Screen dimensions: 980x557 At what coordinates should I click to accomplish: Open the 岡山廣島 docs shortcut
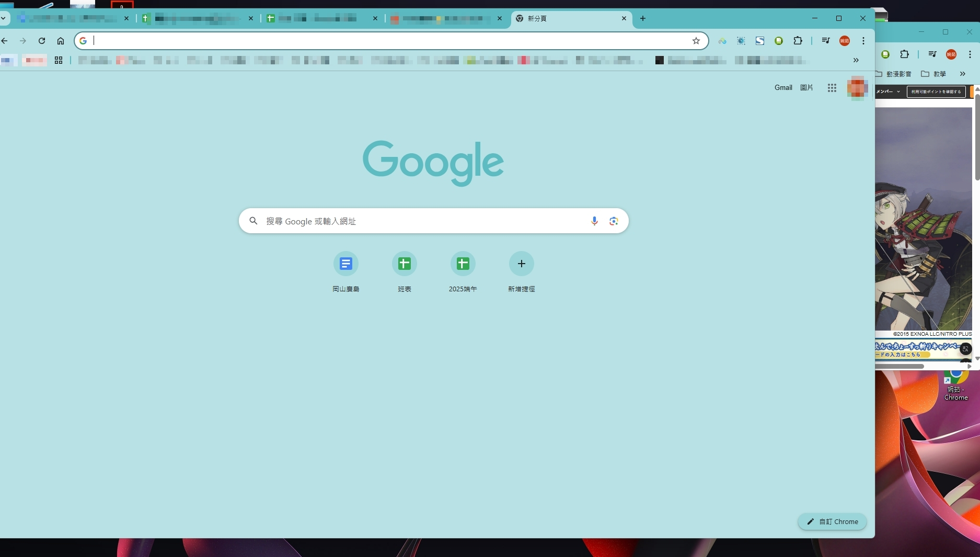coord(346,272)
